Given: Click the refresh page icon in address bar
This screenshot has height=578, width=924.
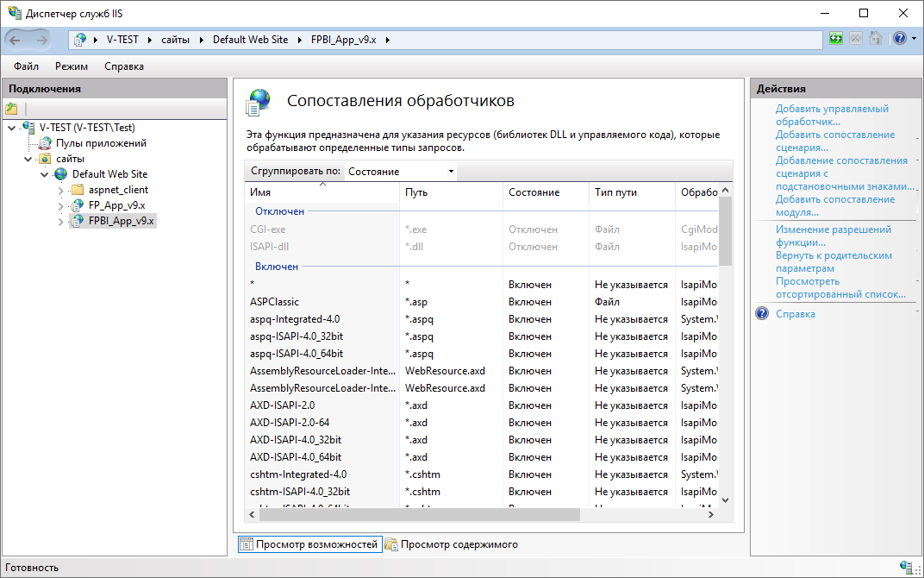Looking at the screenshot, I should (835, 39).
